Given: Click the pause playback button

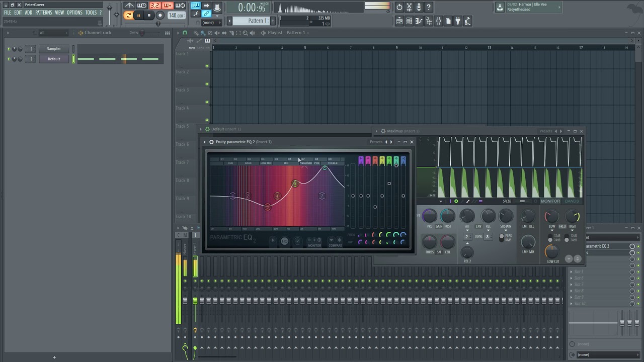Looking at the screenshot, I should click(138, 16).
